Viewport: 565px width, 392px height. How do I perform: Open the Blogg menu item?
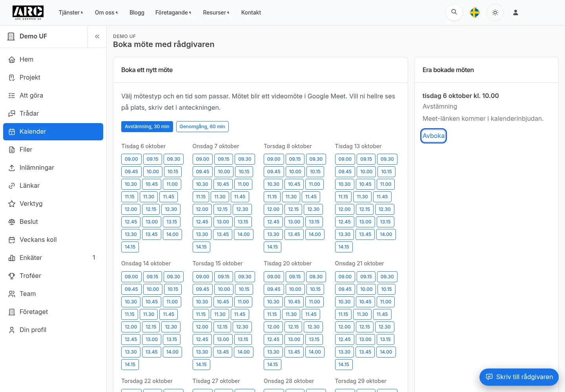click(x=137, y=13)
